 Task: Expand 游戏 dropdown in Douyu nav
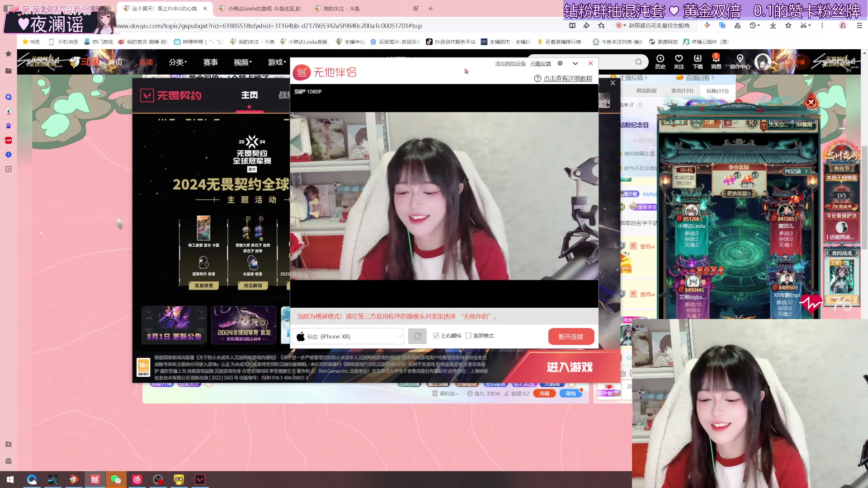(x=277, y=62)
